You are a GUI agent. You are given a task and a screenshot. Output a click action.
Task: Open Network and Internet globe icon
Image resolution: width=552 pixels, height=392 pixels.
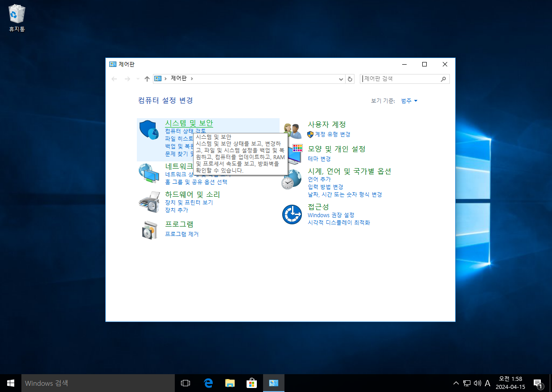[x=149, y=173]
